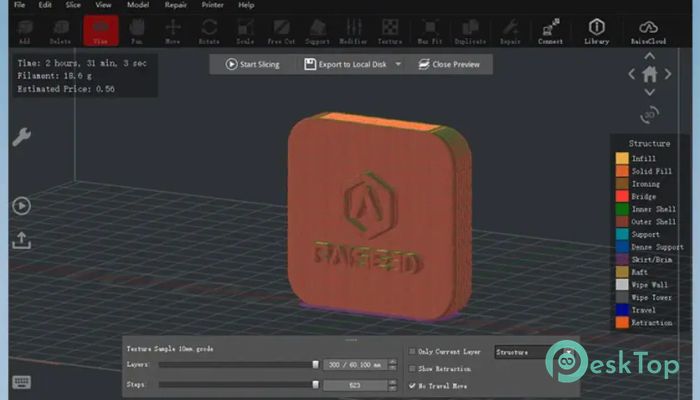Open the Repair menu
The height and width of the screenshot is (400, 700).
pos(175,5)
